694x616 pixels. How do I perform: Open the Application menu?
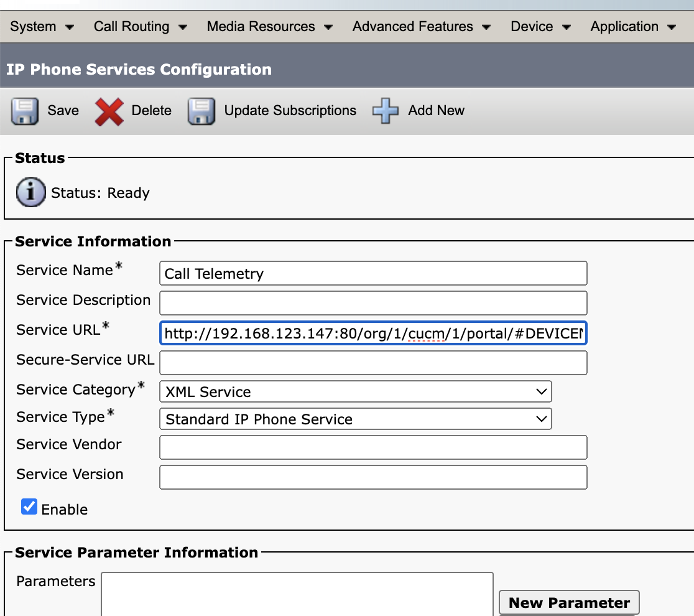(x=624, y=27)
